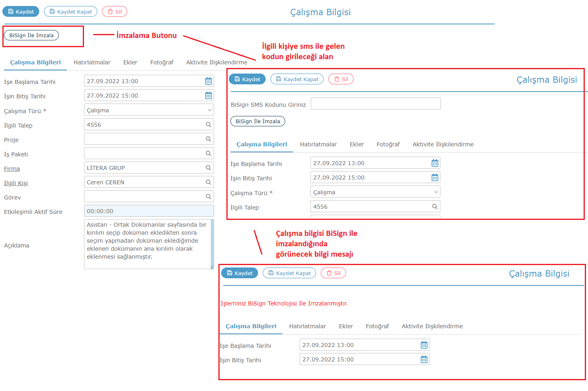Click top-left Kaydet Kapat button

coord(70,12)
